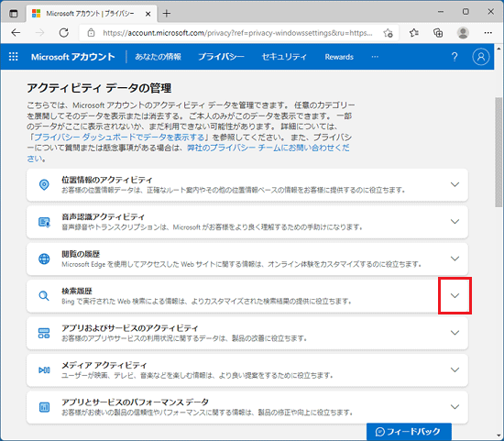Click the performance data chart icon
The image size is (504, 441).
click(44, 407)
